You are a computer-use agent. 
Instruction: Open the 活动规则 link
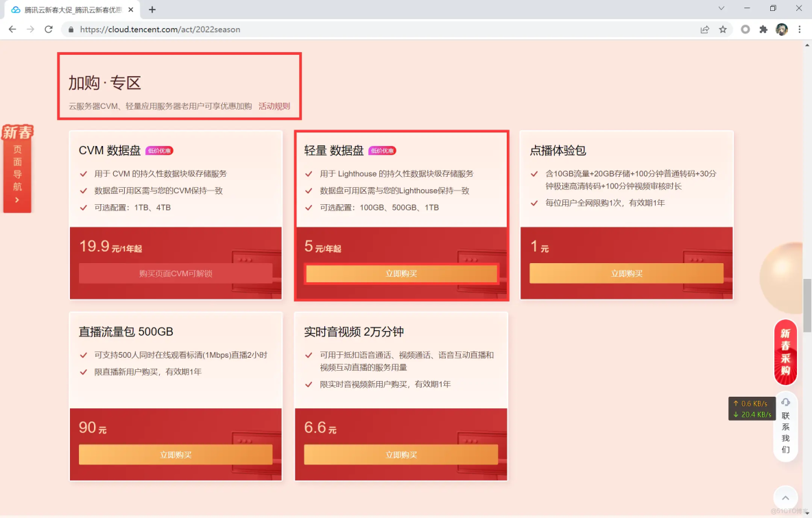[274, 106]
